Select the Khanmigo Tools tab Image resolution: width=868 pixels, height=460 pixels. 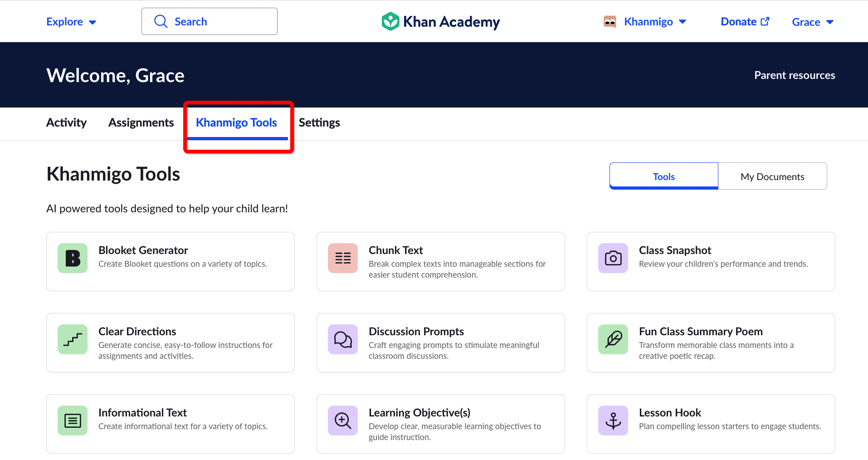236,122
